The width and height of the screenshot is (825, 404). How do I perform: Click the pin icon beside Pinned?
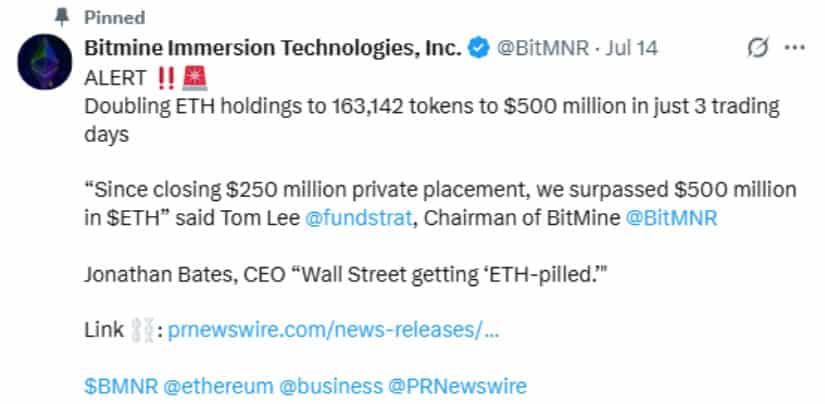tap(63, 17)
